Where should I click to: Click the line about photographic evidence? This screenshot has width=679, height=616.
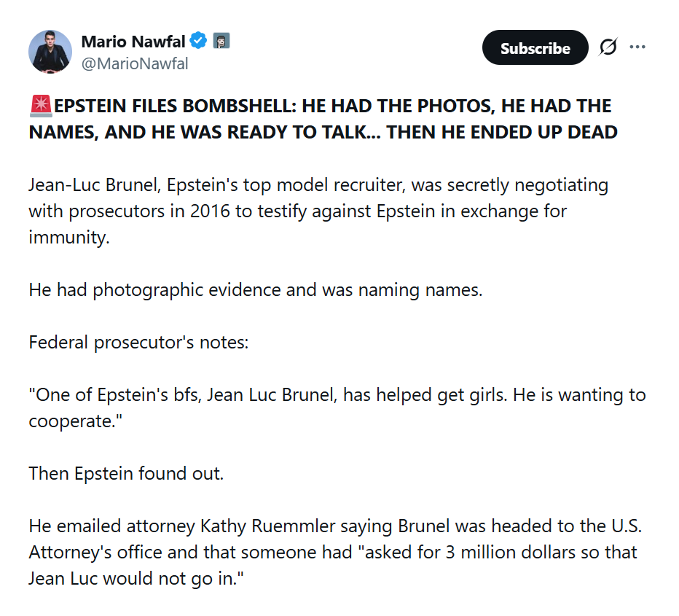tap(256, 289)
